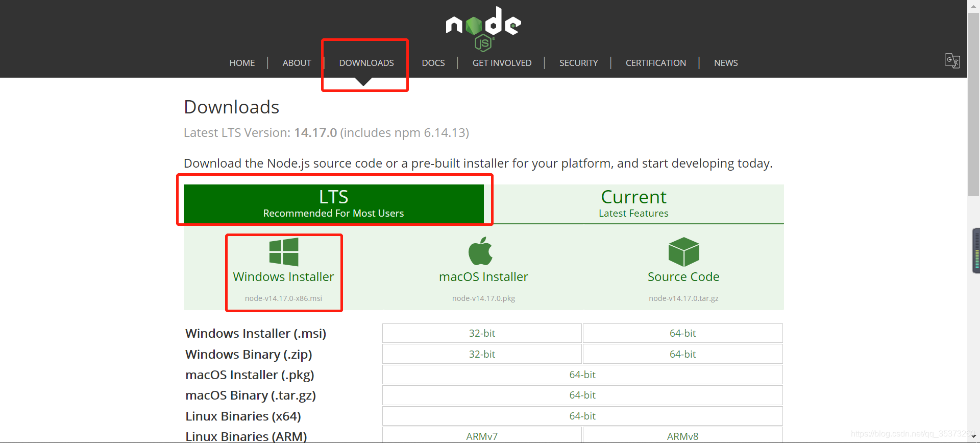Image resolution: width=980 pixels, height=443 pixels.
Task: Click the Windows Installer (.msi) row label
Action: pyautogui.click(x=256, y=334)
